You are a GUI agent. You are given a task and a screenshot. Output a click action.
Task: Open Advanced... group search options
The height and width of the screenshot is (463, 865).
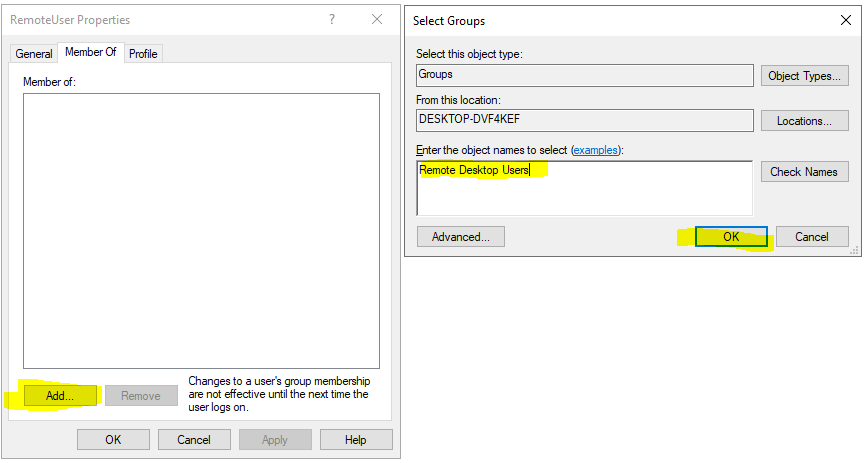coord(460,237)
